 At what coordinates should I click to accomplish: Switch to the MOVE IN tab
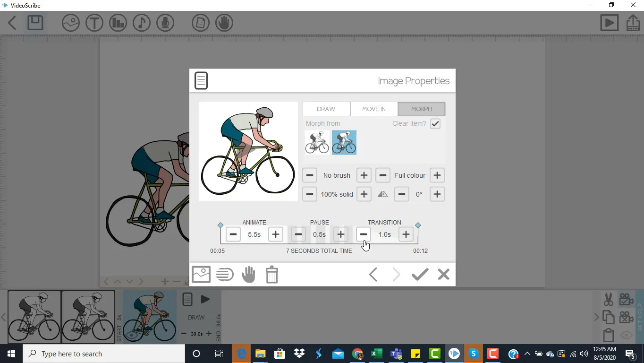(x=374, y=109)
